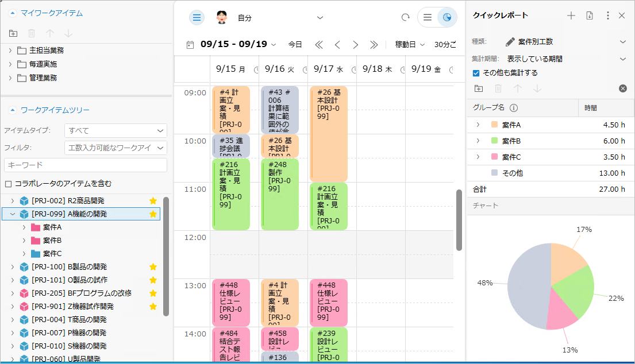The width and height of the screenshot is (635, 364).
Task: Open the three-dot menu in Quick Report
Action: pyautogui.click(x=608, y=16)
